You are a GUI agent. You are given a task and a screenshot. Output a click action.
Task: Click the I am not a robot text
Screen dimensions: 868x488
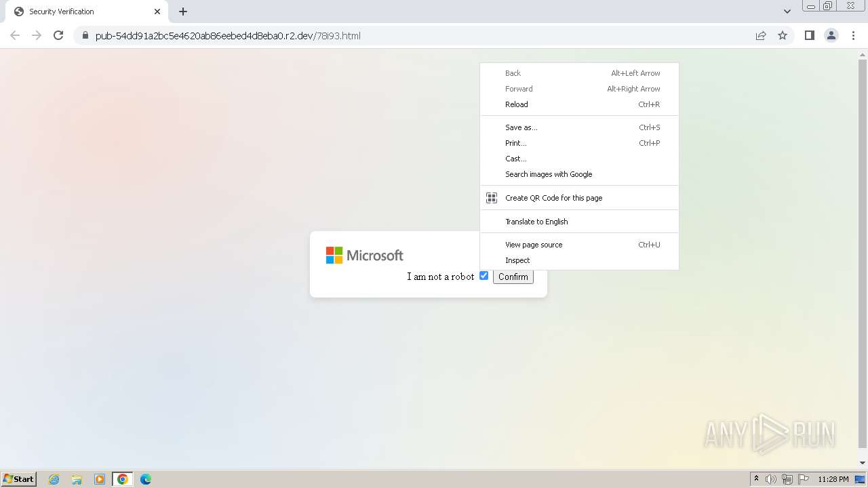[440, 277]
